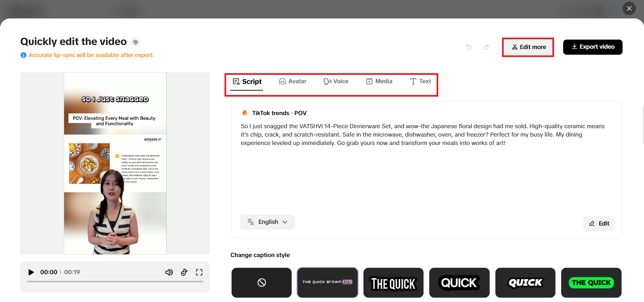Pick the green highlighted THE QUICK caption style
The image size is (644, 302).
click(x=591, y=283)
